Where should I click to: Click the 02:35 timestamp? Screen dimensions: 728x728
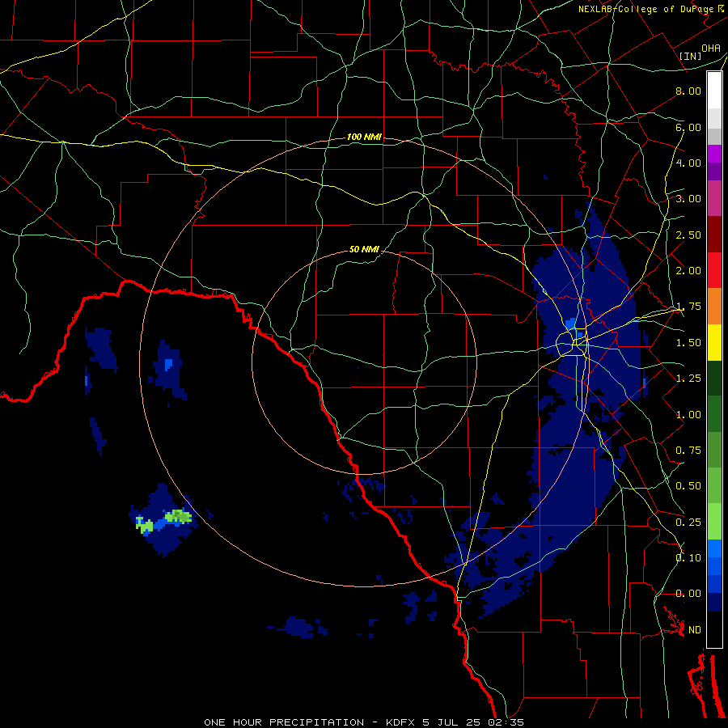(506, 722)
